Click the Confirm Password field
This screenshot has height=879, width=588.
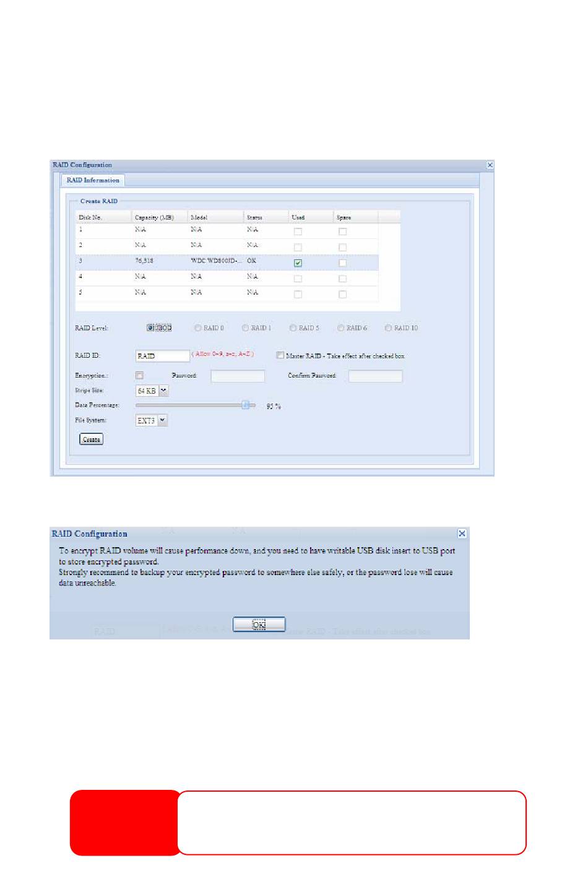click(x=375, y=376)
